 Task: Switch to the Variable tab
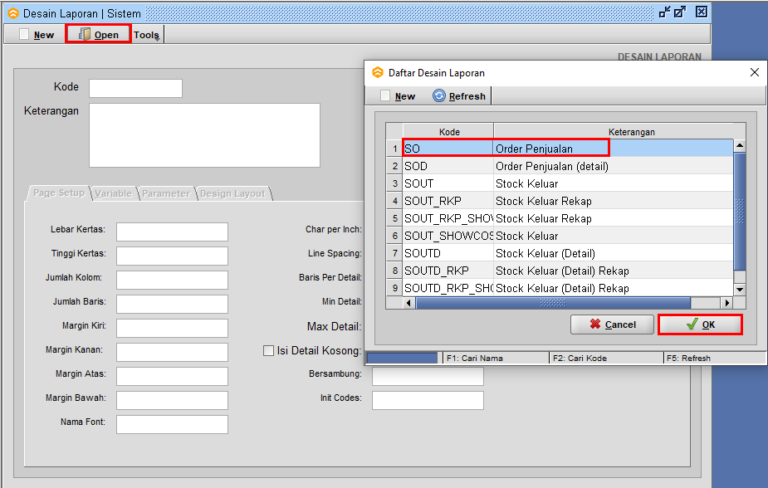[x=113, y=194]
